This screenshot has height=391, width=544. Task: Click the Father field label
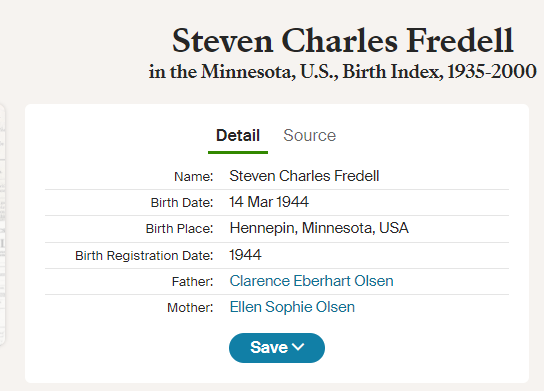coord(192,281)
